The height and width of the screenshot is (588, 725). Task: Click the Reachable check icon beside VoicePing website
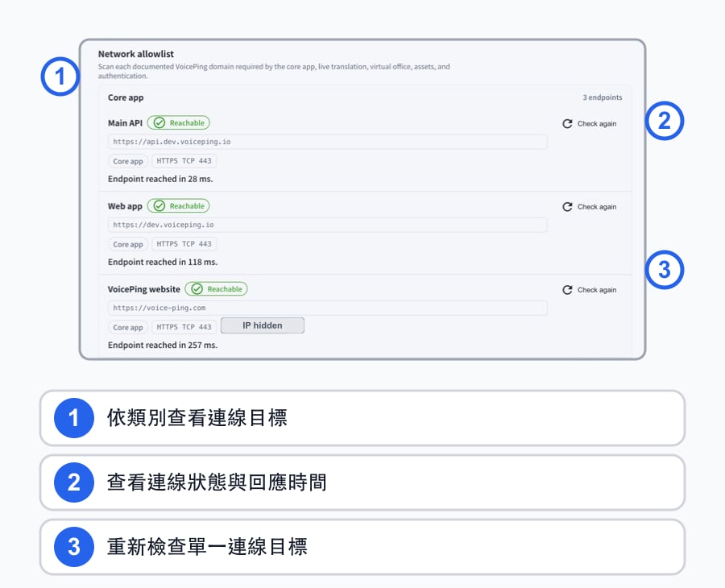click(197, 289)
